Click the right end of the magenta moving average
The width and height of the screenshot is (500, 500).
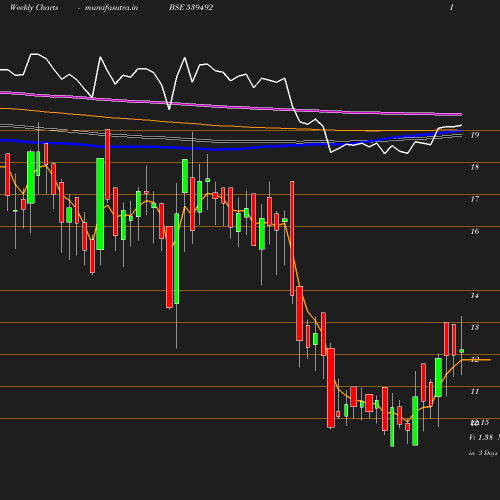pyautogui.click(x=461, y=114)
